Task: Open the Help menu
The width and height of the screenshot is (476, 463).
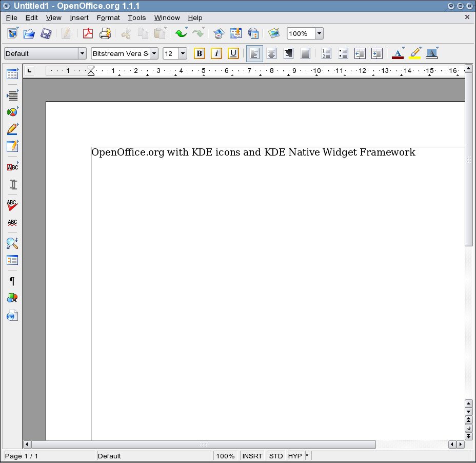Action: pyautogui.click(x=195, y=18)
